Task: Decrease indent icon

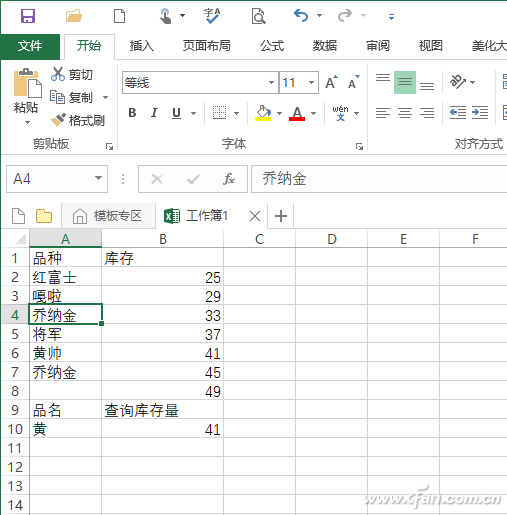Action: coord(458,113)
